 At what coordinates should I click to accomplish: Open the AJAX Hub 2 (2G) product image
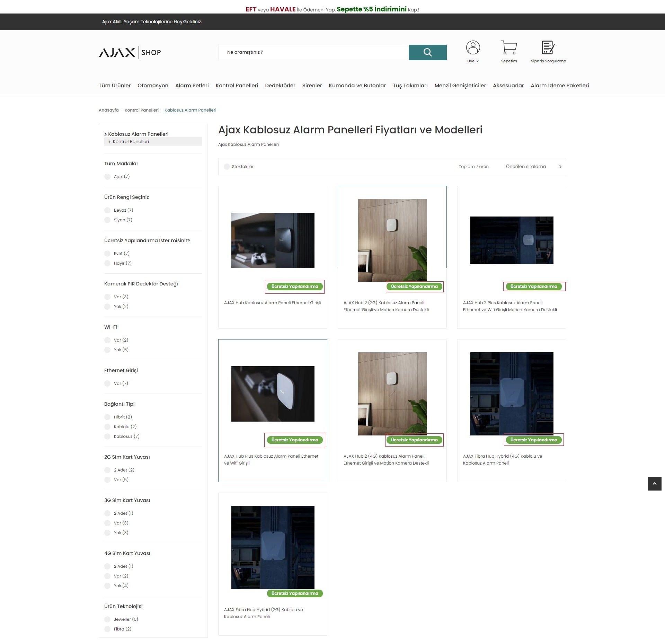tap(392, 240)
